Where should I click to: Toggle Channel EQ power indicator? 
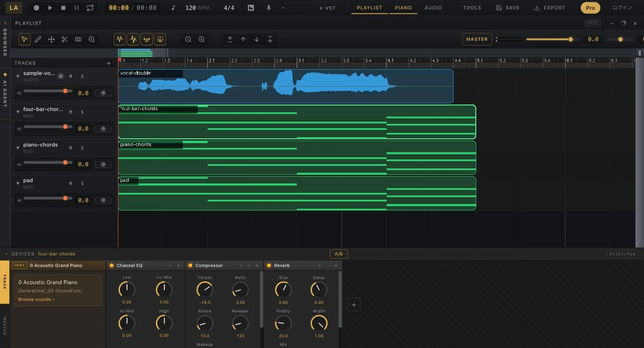pos(112,266)
